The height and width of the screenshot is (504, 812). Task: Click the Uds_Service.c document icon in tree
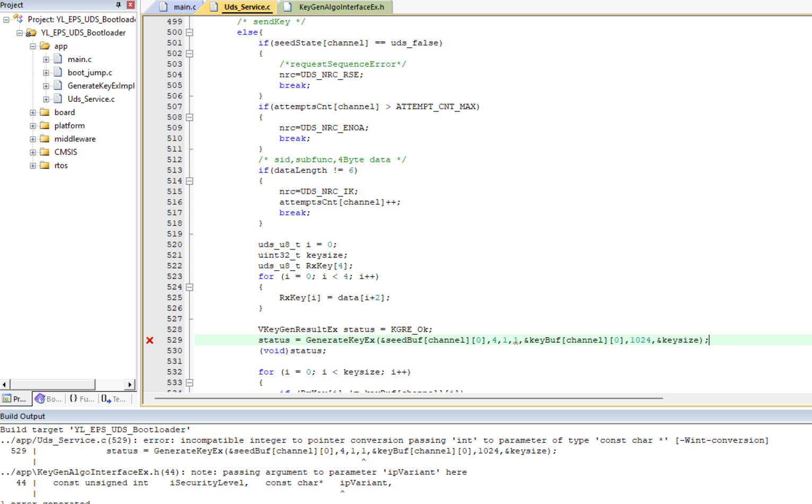57,98
